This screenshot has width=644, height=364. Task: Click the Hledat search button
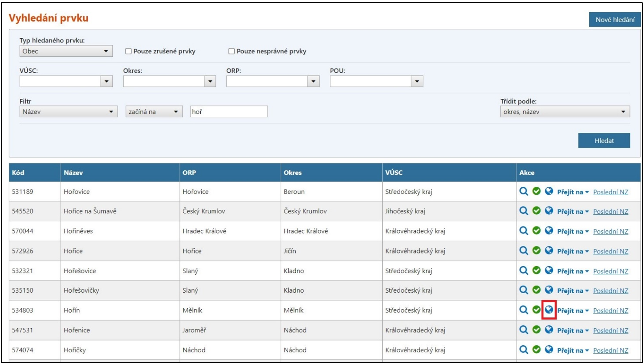pos(604,141)
